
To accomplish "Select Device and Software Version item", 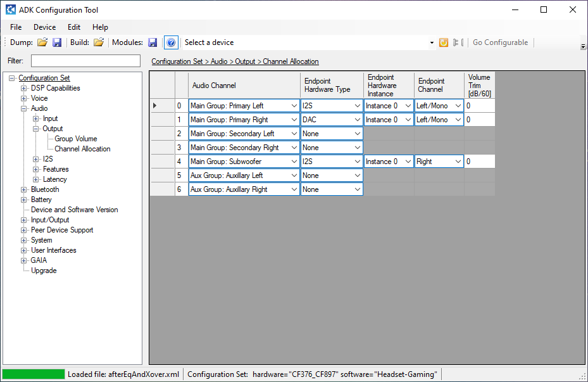I will pyautogui.click(x=74, y=210).
